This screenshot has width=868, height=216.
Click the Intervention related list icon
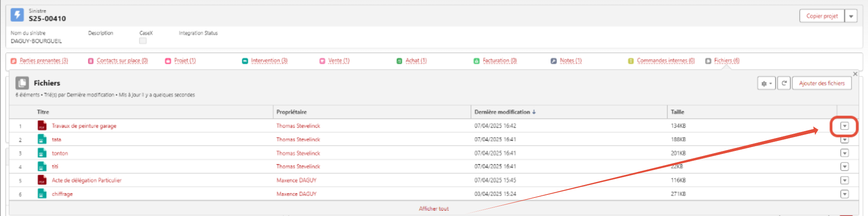(245, 61)
